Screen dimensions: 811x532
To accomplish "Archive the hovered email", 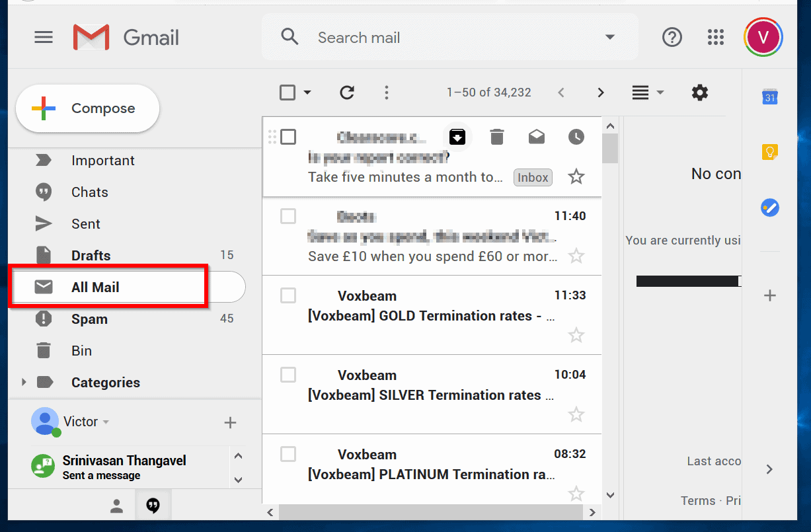I will click(457, 137).
